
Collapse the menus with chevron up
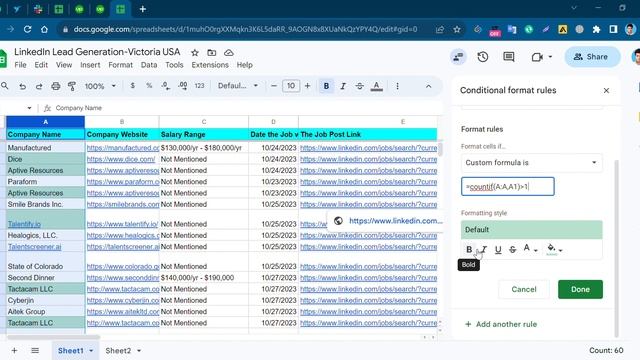click(x=428, y=86)
